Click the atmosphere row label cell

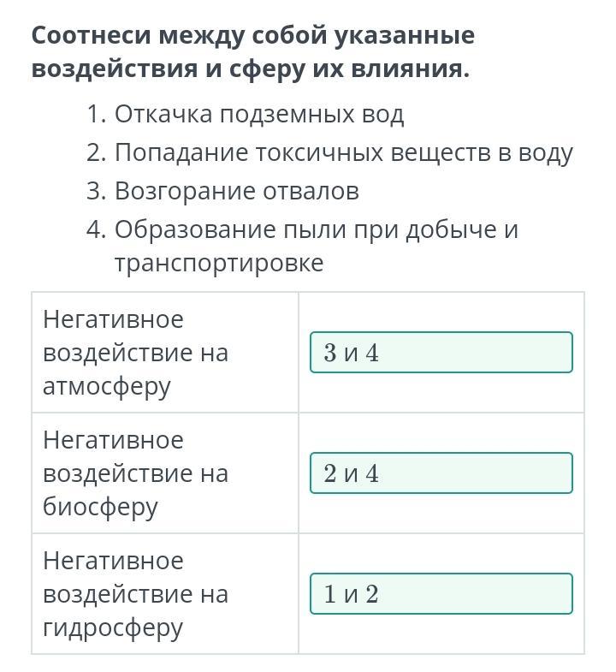point(165,353)
